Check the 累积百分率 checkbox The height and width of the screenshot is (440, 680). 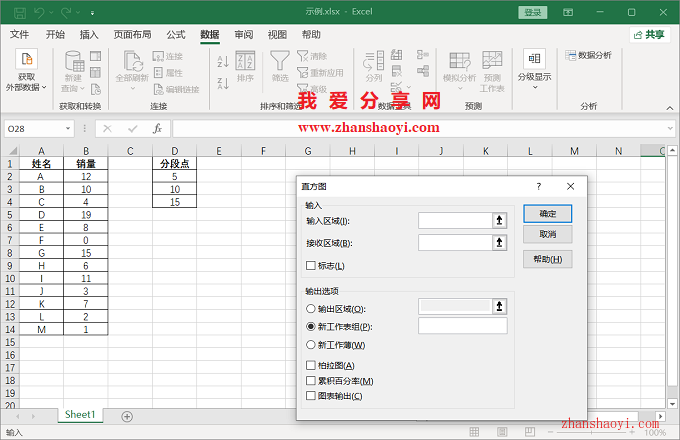click(311, 381)
